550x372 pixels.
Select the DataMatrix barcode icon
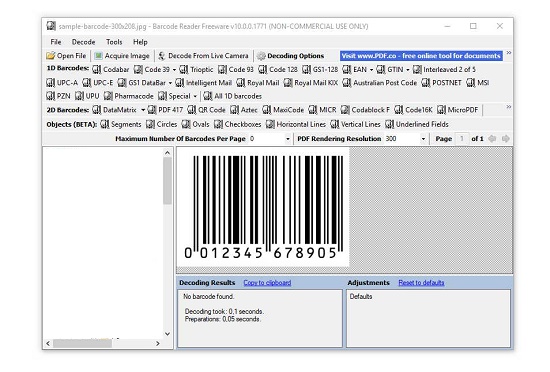[x=96, y=110]
